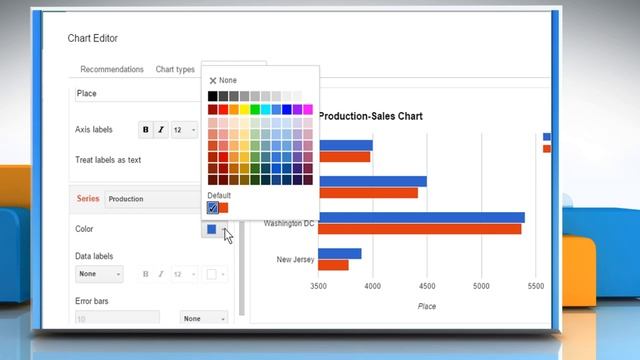Click the 5500 axis value

tap(536, 286)
